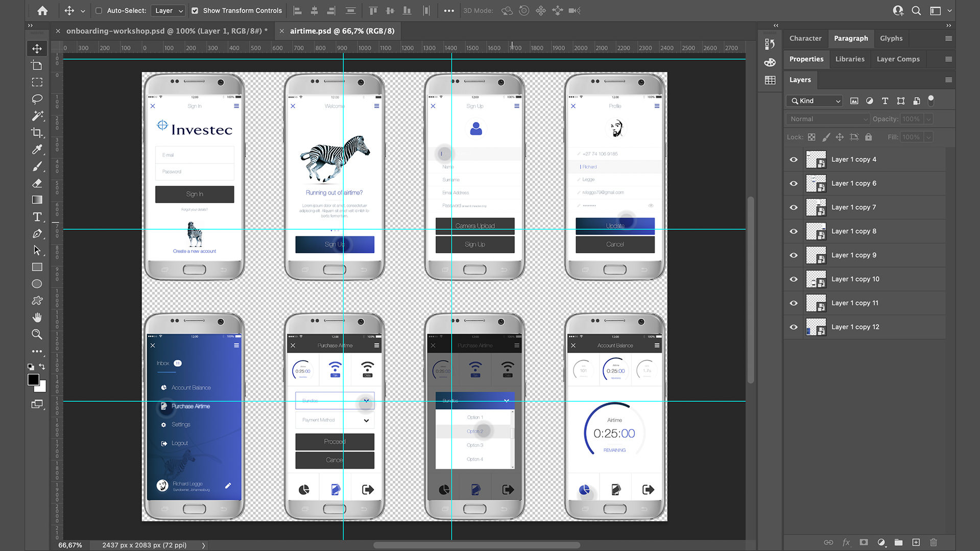Select the Zoom tool
Image resolution: width=980 pixels, height=551 pixels.
pos(37,334)
